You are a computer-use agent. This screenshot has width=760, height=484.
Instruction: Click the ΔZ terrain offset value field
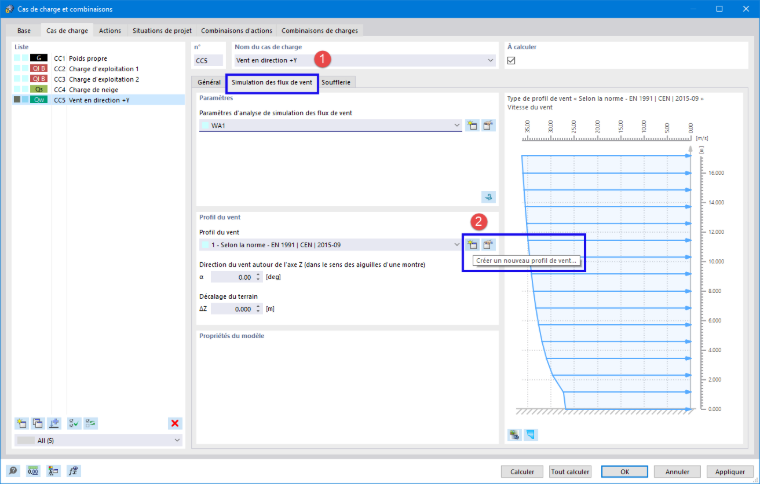(233, 309)
